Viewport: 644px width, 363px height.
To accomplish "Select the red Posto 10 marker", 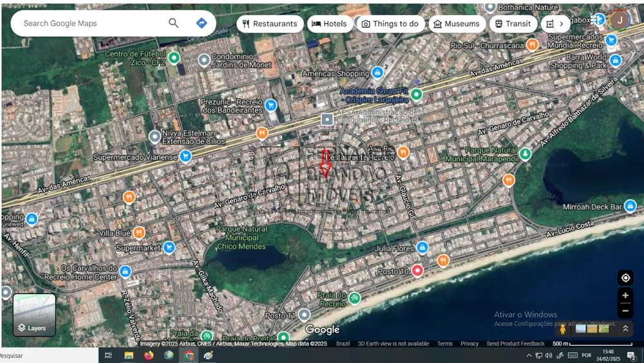I will tap(417, 270).
